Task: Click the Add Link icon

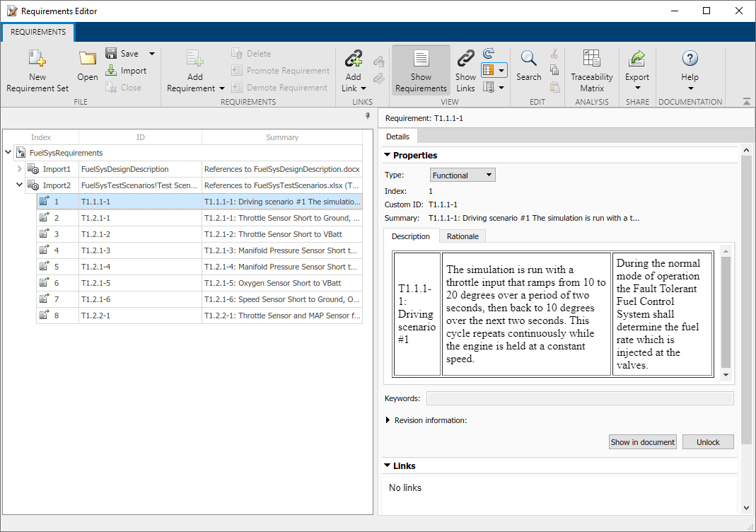Action: pyautogui.click(x=353, y=59)
